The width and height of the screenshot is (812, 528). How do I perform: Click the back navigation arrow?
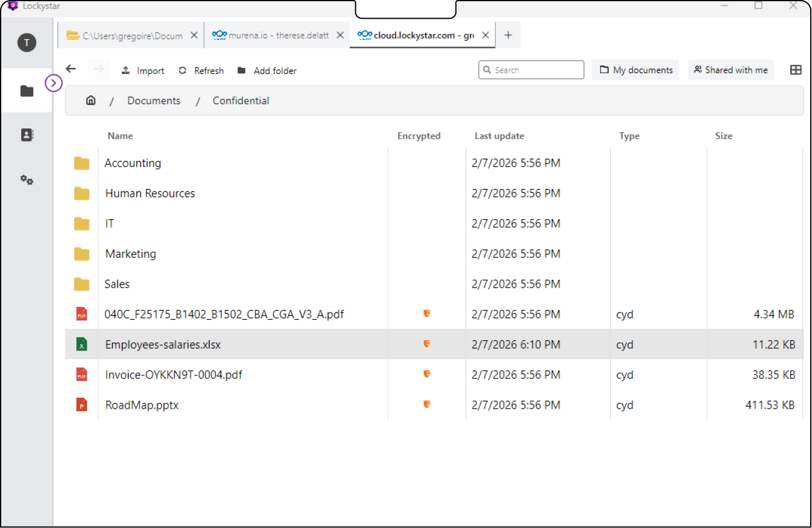pyautogui.click(x=71, y=69)
